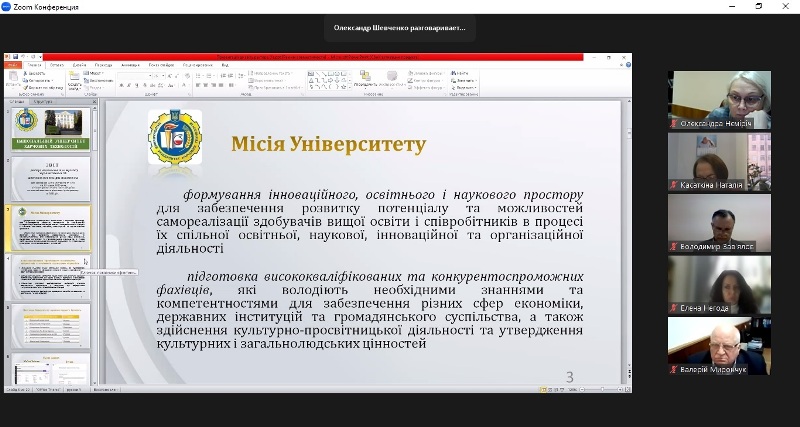Select slide 1 thumbnail with university building

coord(51,129)
